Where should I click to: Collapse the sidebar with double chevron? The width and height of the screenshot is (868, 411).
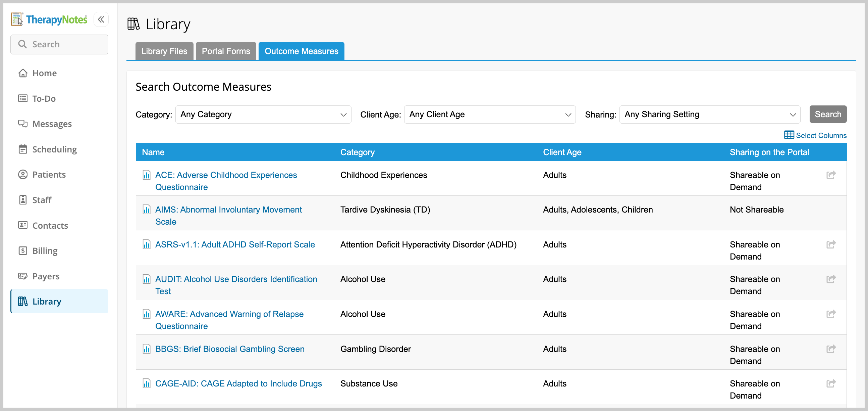(x=101, y=19)
